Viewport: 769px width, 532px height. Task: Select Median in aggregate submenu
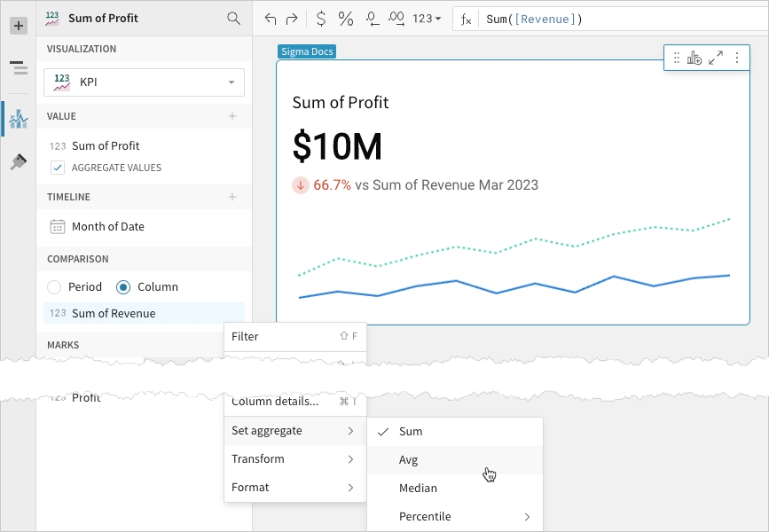418,488
